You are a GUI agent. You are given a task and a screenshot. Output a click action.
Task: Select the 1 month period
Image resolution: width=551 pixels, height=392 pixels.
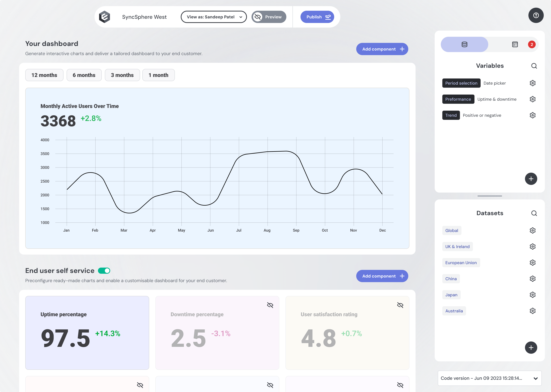point(158,75)
